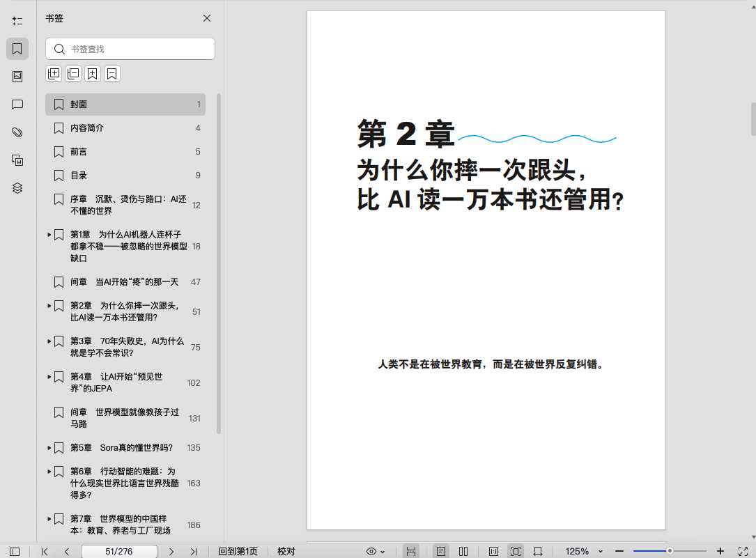This screenshot has height=558, width=756.
Task: Select the Bookmarks panel icon
Action: (x=17, y=49)
